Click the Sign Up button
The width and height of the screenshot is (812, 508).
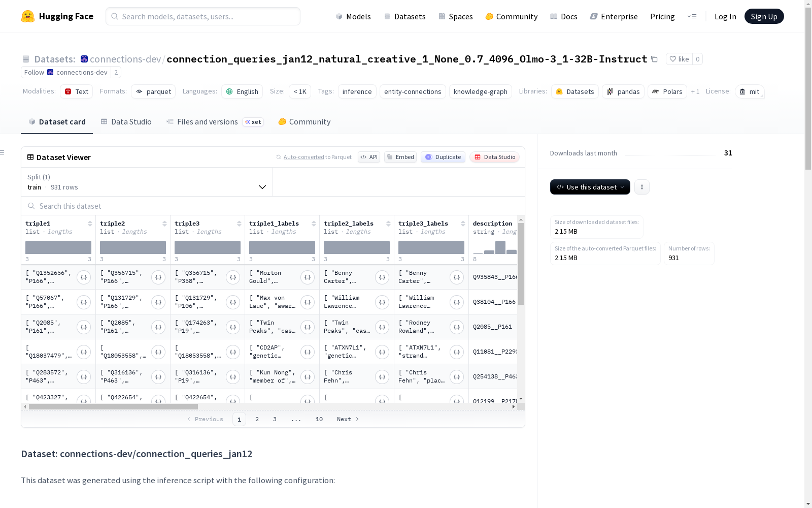point(764,16)
